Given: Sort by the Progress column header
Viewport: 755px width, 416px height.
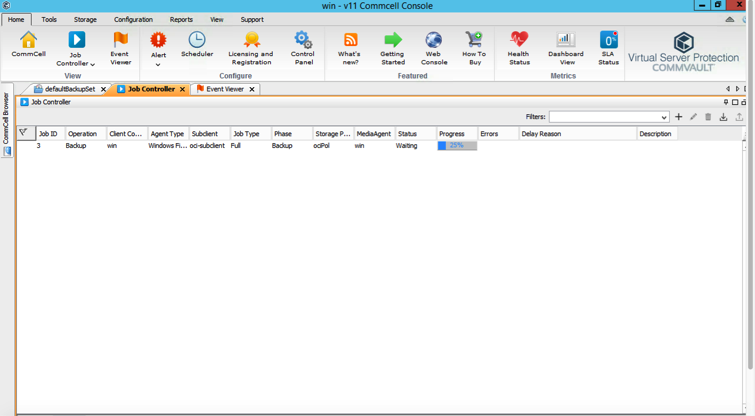Looking at the screenshot, I should (x=457, y=134).
